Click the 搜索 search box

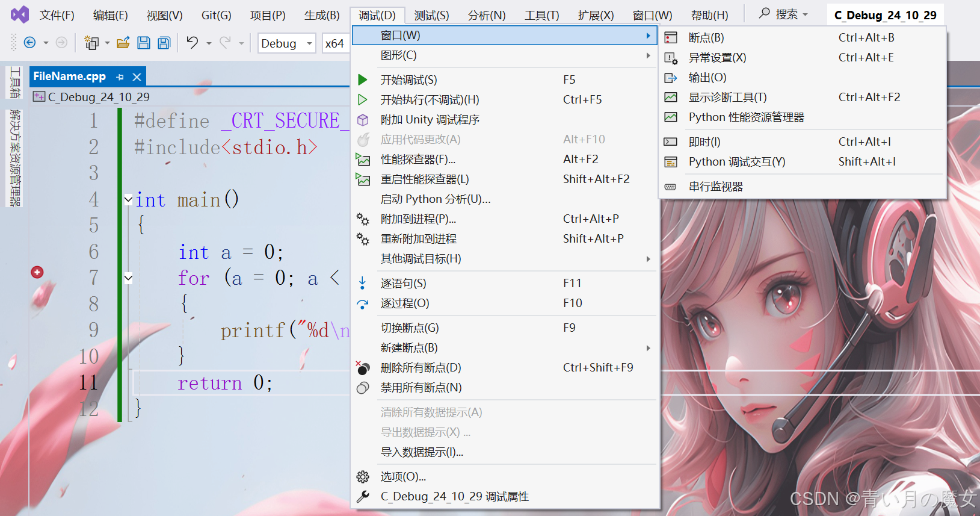point(784,14)
